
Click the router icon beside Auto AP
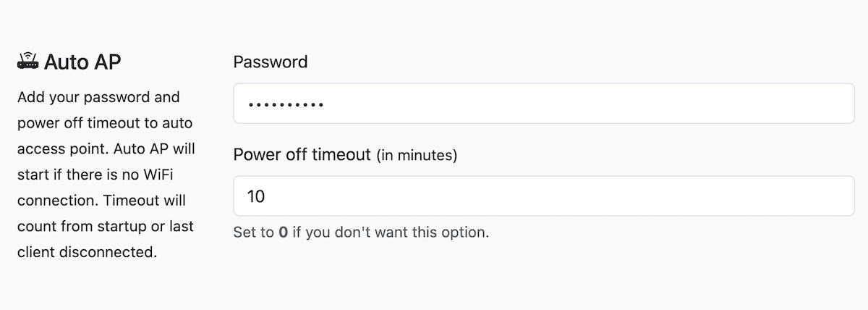(x=27, y=62)
